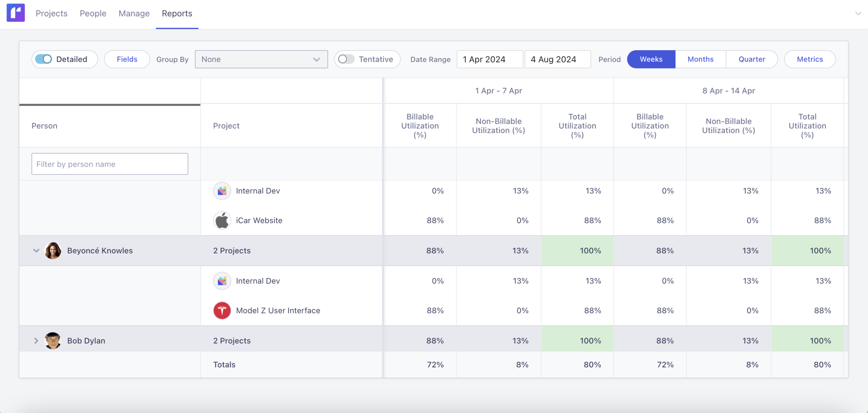Screen dimensions: 868x413
Task: Go to the Projects tab
Action: pyautogui.click(x=52, y=14)
